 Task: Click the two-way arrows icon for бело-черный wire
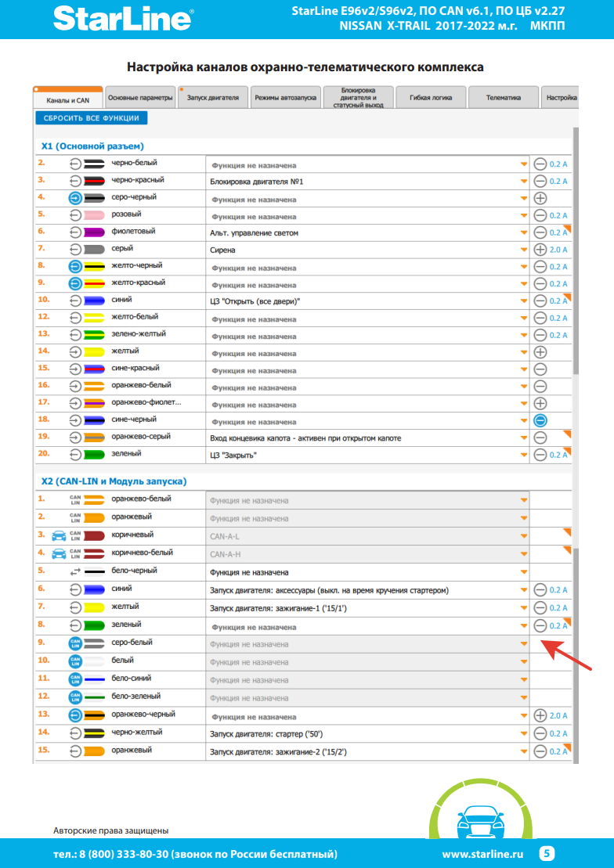(75, 571)
